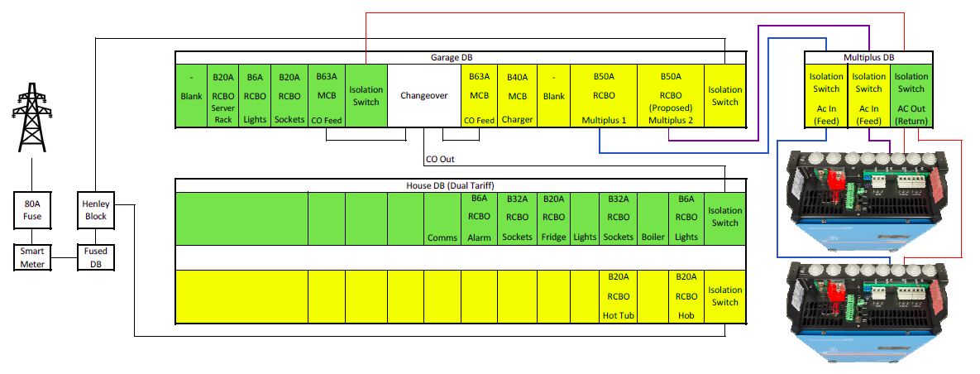Click the House DB (Dual Tariff) header
Viewport: 980px width, 374px height.
point(452,185)
